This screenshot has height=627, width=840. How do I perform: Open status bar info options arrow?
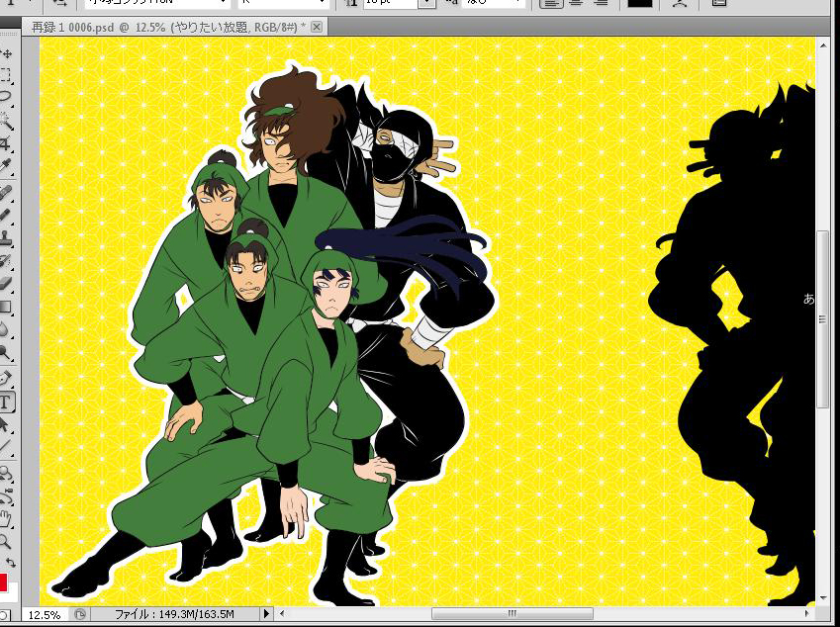[x=267, y=613]
